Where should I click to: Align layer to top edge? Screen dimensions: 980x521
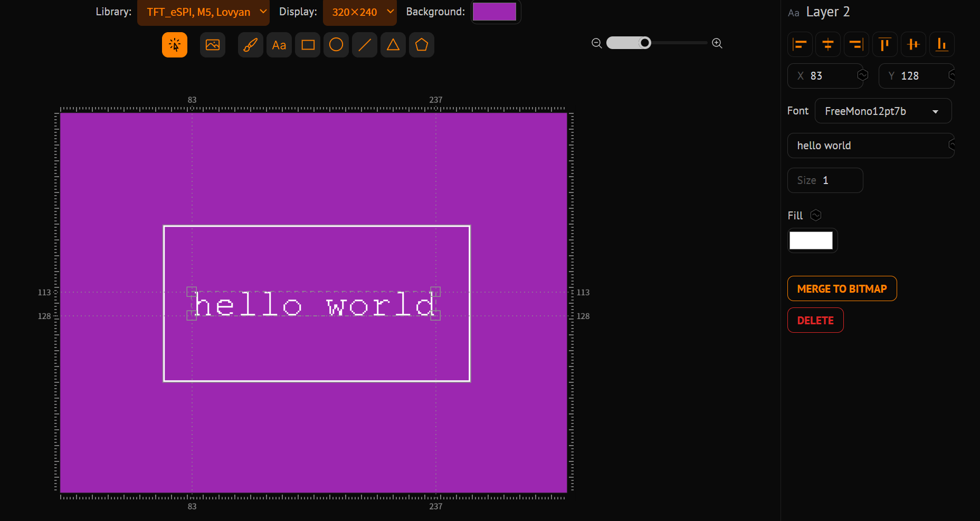[x=885, y=44]
